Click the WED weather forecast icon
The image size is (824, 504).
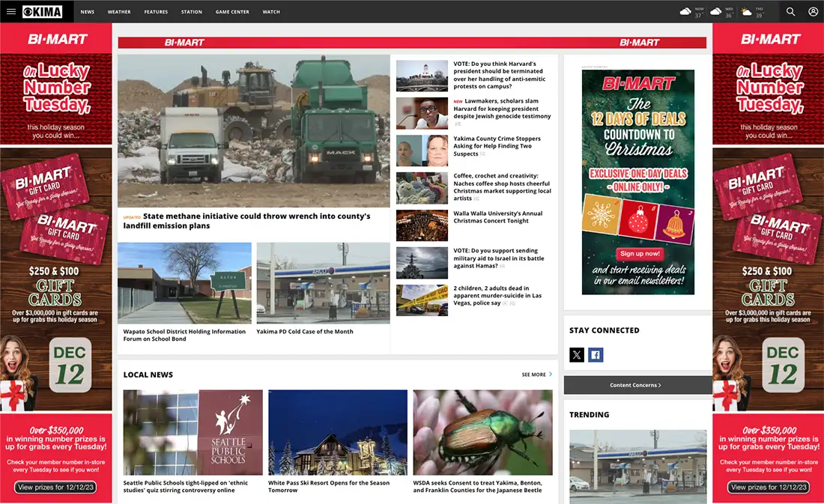(715, 11)
